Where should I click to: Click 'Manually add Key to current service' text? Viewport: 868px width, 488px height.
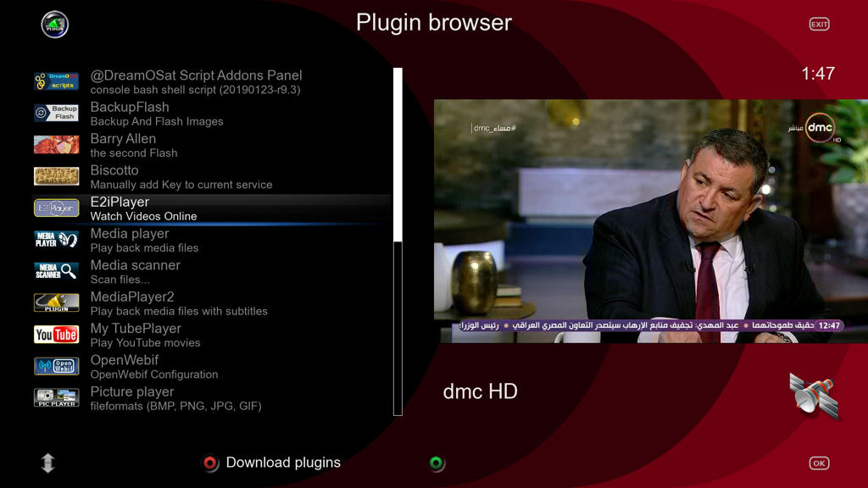tap(181, 184)
